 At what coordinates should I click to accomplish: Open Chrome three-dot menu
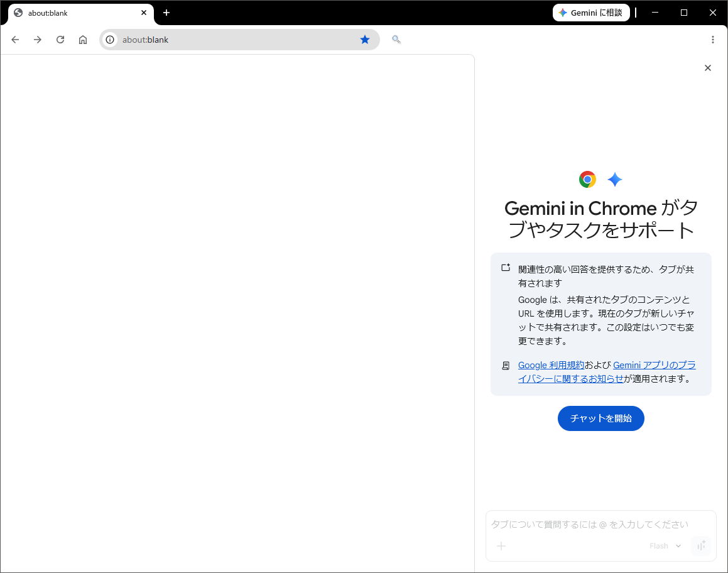coord(713,40)
